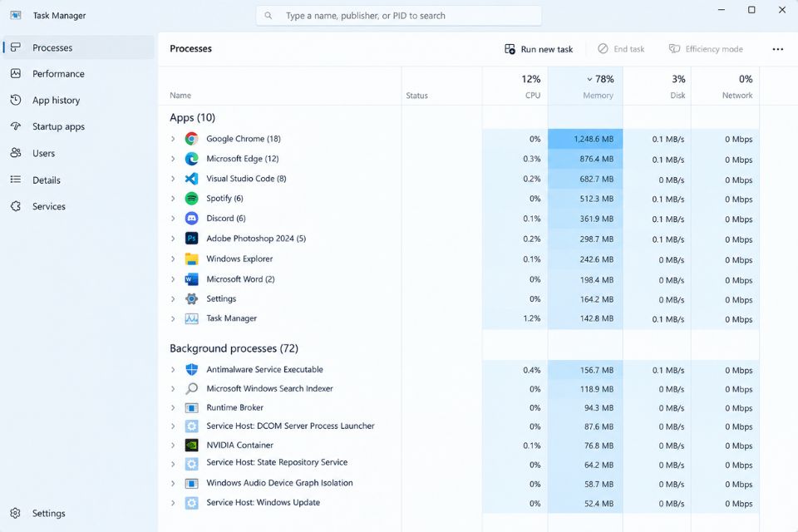Expand the Runtime Broker row

[173, 408]
